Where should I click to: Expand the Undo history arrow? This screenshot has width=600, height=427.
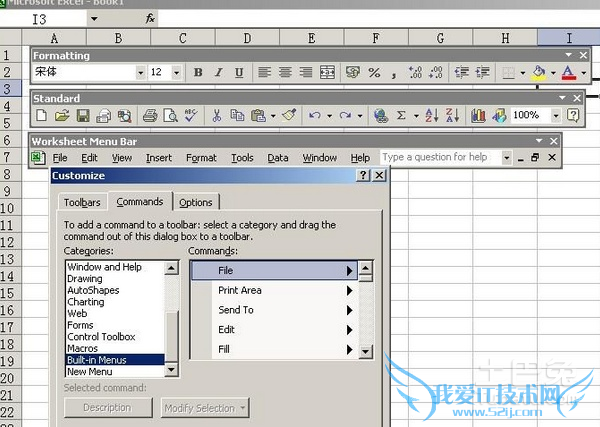tap(329, 115)
